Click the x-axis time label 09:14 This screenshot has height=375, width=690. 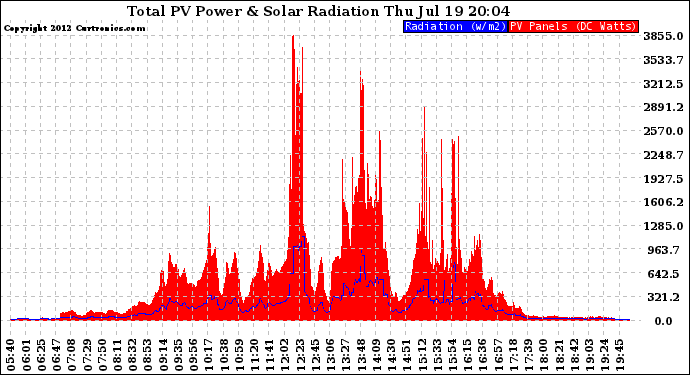point(163,355)
